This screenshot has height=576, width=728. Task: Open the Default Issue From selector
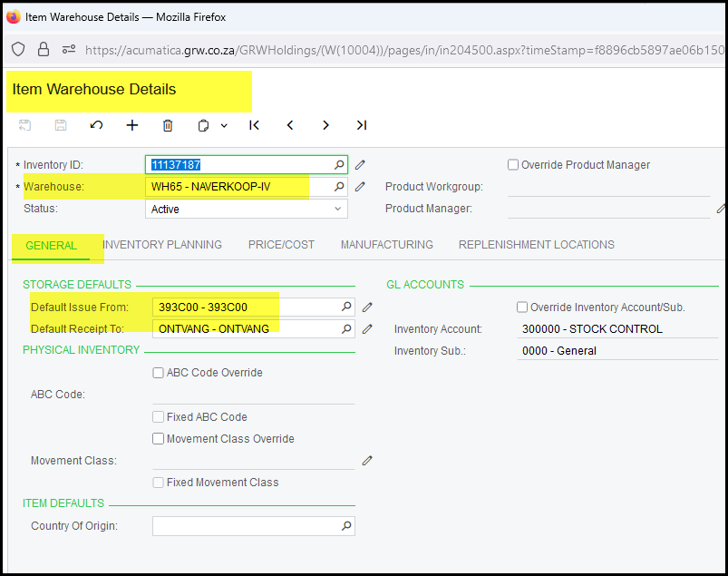pyautogui.click(x=345, y=308)
